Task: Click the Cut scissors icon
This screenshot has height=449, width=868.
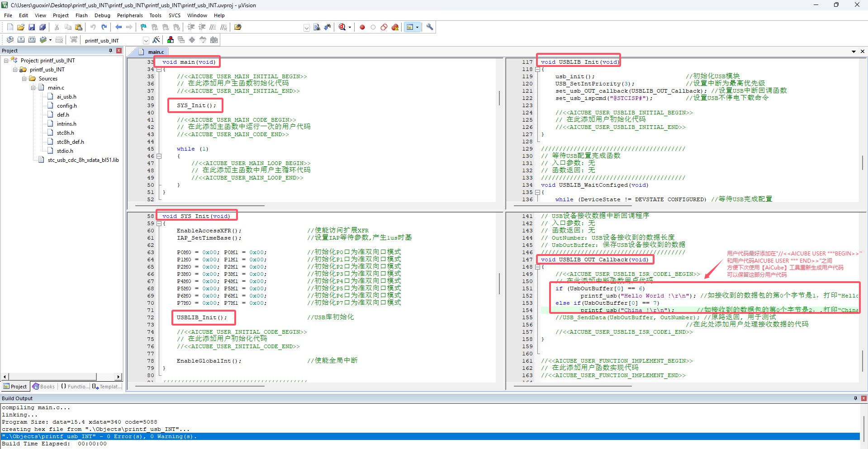Action: click(x=57, y=27)
